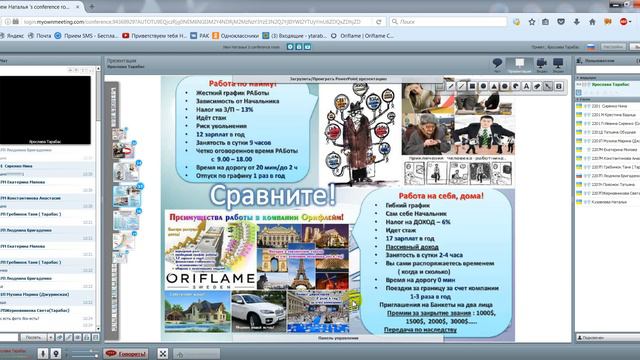Open browser downloads arrow icon
640x360 pixels.
pos(577,22)
